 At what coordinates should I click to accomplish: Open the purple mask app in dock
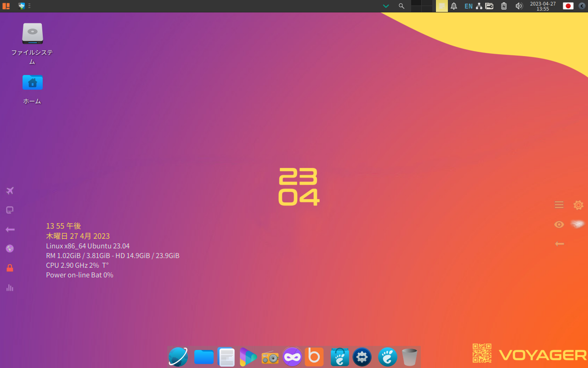coord(292,357)
